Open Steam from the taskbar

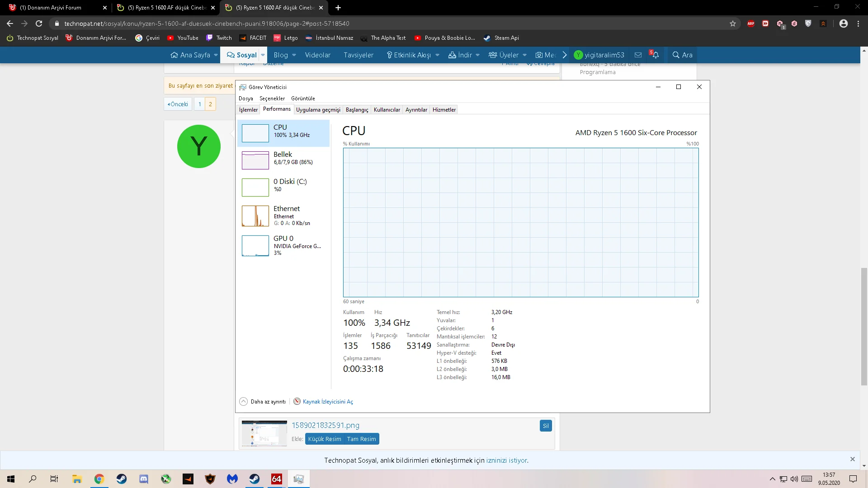tap(122, 479)
